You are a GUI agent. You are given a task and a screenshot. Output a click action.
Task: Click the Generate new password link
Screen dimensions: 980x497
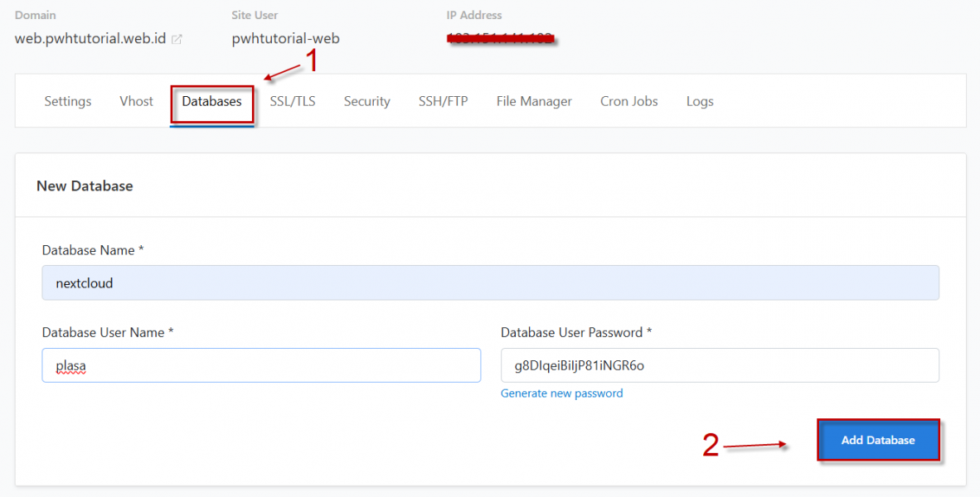coord(561,393)
